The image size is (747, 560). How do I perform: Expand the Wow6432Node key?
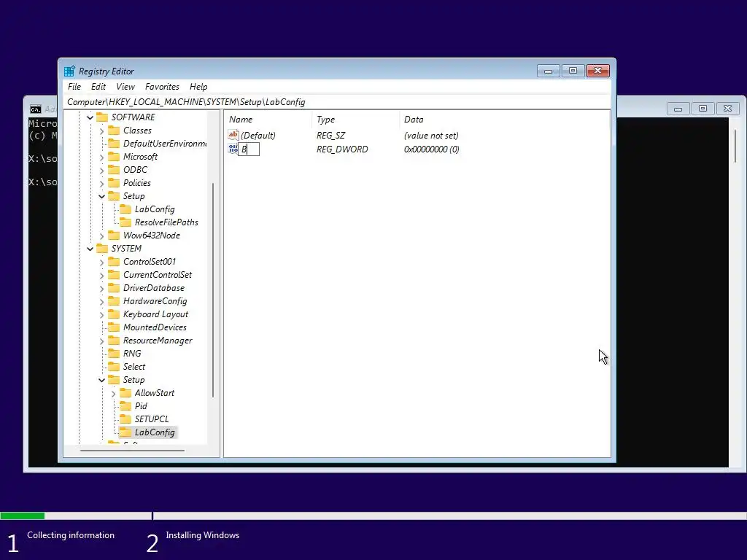101,236
